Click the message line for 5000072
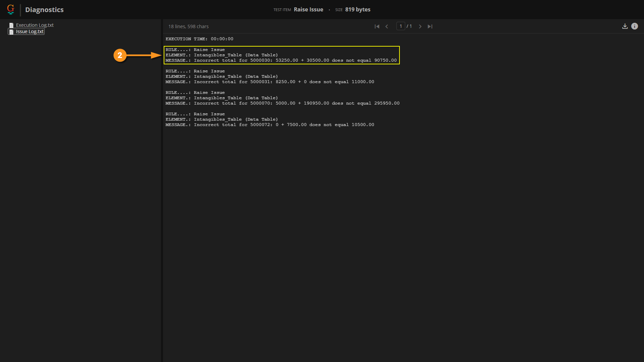The height and width of the screenshot is (362, 644). tap(270, 125)
